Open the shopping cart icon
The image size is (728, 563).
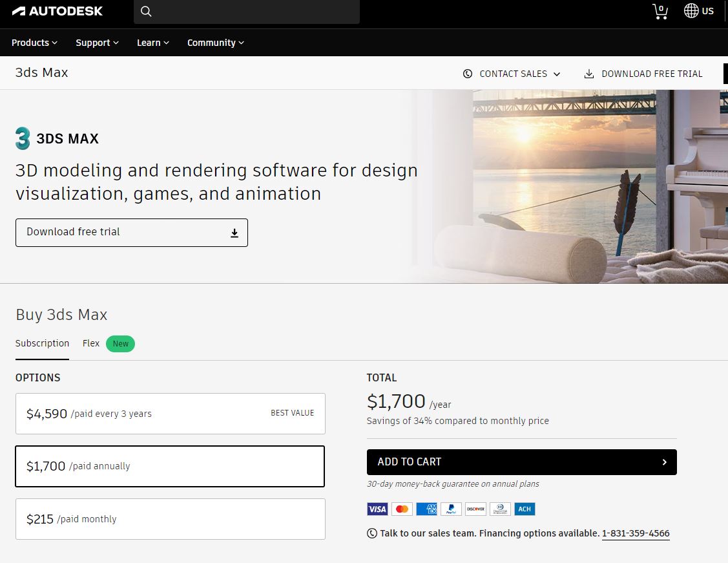tap(660, 11)
